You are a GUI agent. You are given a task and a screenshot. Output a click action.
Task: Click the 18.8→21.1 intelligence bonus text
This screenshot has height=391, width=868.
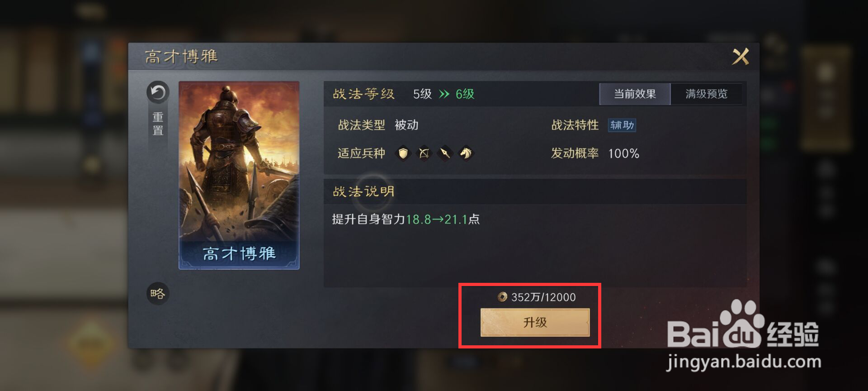(x=437, y=219)
